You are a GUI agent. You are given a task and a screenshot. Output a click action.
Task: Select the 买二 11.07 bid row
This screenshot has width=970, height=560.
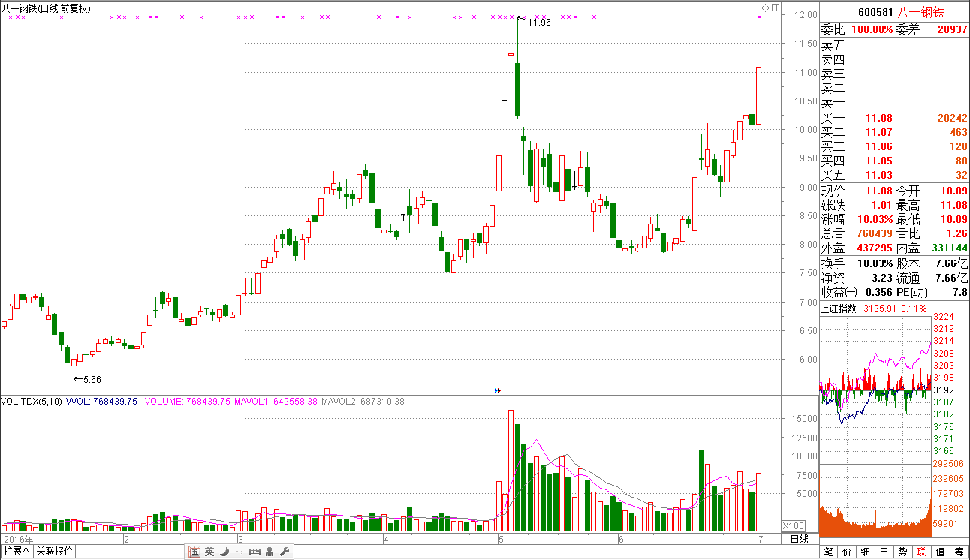[x=894, y=132]
